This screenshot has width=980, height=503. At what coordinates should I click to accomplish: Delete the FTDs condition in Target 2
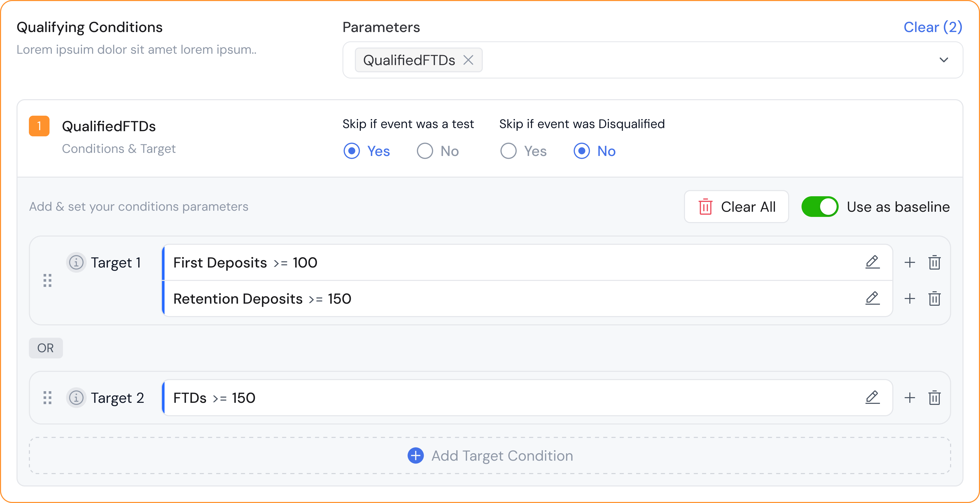point(934,398)
